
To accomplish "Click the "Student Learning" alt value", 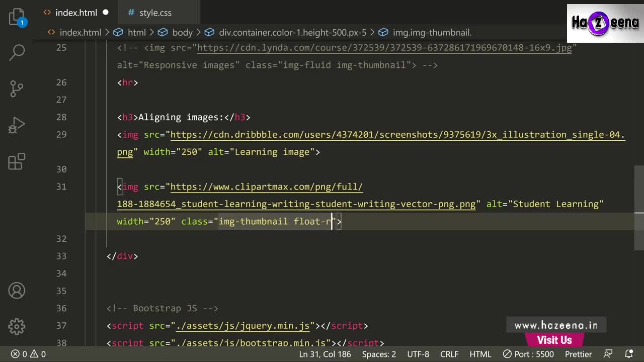I will [x=556, y=204].
